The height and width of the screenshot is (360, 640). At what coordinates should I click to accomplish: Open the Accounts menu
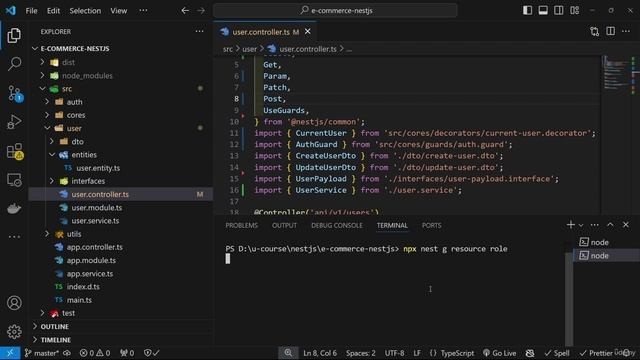pyautogui.click(x=14, y=303)
